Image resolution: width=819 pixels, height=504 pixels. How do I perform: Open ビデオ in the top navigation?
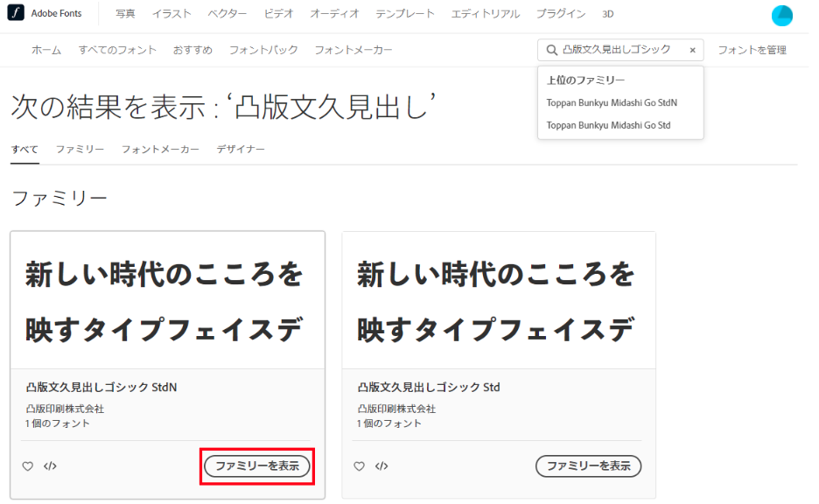(278, 14)
